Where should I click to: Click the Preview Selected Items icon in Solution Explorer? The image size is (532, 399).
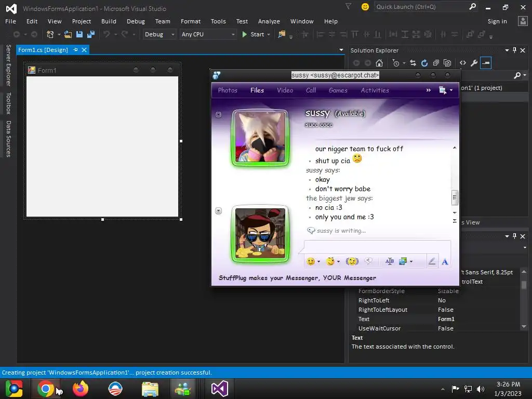click(486, 63)
